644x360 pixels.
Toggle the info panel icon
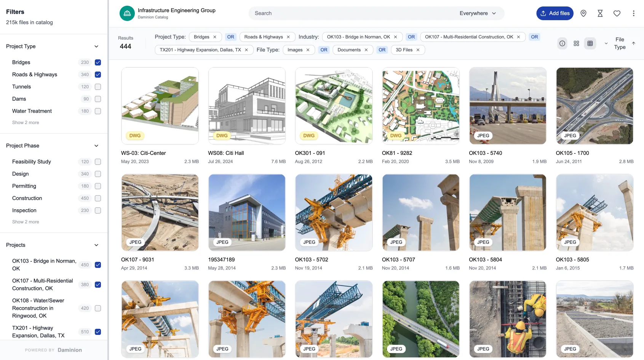coord(562,43)
